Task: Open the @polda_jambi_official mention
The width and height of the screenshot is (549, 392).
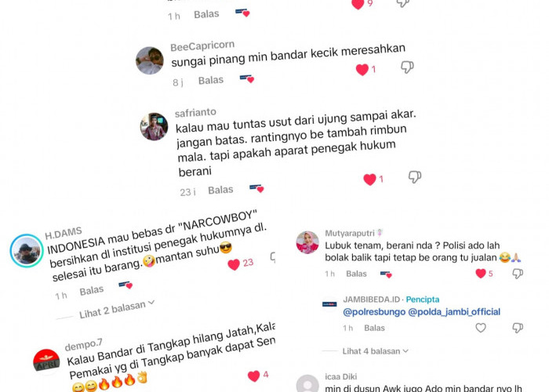Action: point(454,312)
